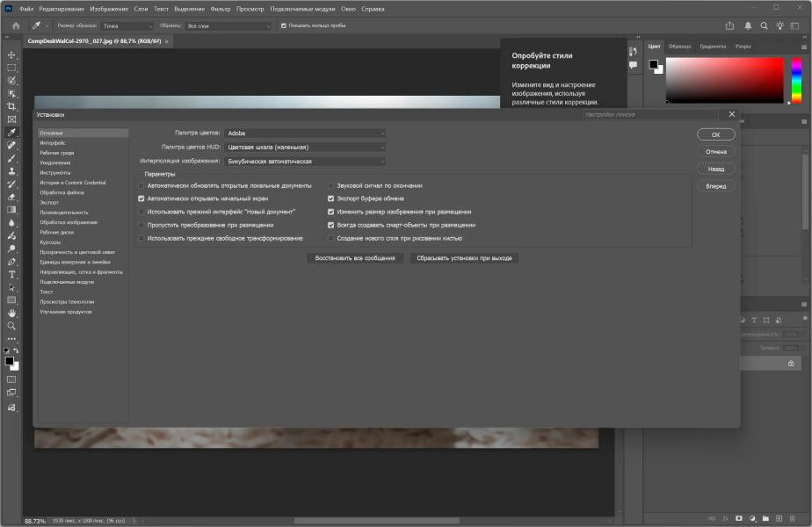Screen dimensions: 812x527
Task: Switch to the "Градиенты" panel tab
Action: 712,46
